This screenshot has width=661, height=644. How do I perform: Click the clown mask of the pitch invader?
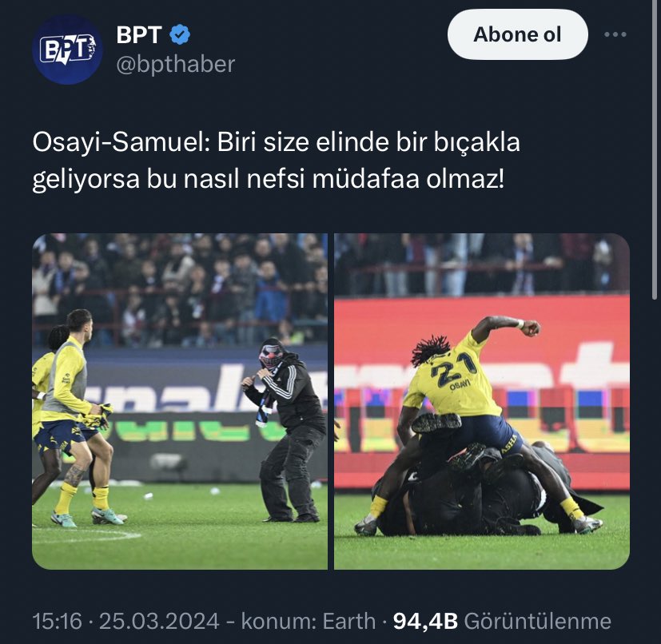pos(270,356)
